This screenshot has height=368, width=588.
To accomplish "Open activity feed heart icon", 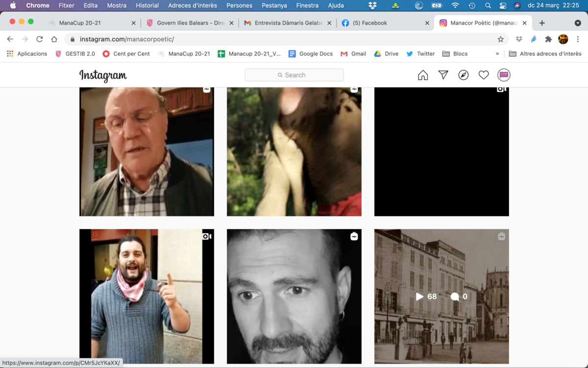I will (484, 75).
